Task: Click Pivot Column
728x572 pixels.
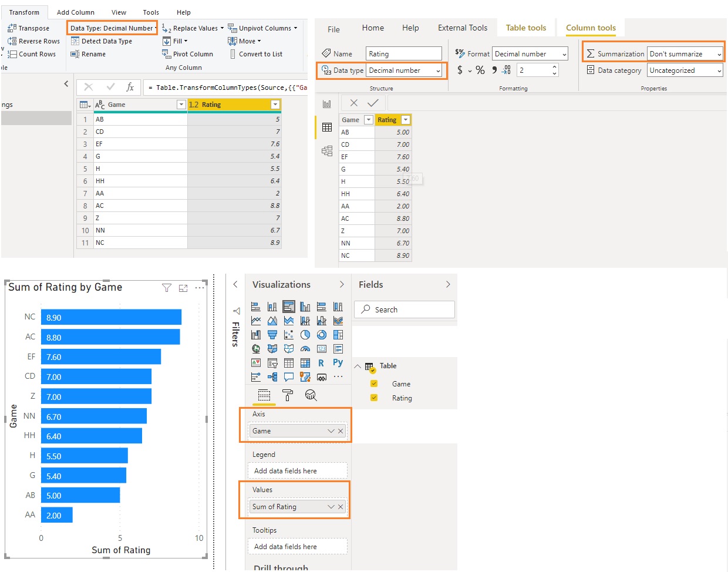Action: tap(188, 54)
